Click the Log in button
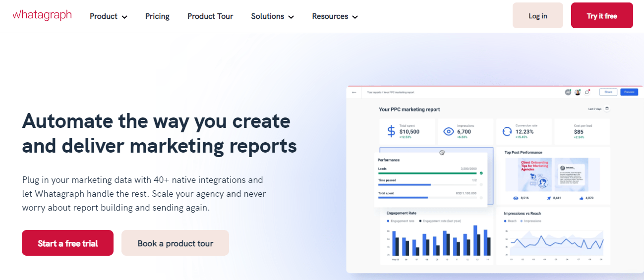The height and width of the screenshot is (280, 644). 538,15
